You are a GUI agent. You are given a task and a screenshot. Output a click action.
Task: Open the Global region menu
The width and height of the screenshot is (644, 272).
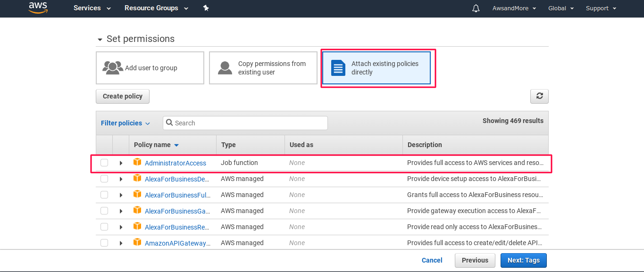[x=561, y=8]
